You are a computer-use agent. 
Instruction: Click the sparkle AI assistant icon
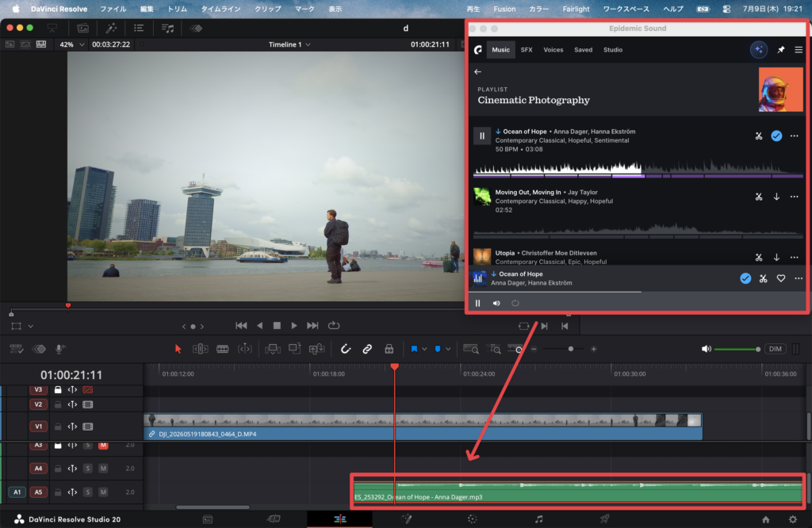tap(759, 50)
